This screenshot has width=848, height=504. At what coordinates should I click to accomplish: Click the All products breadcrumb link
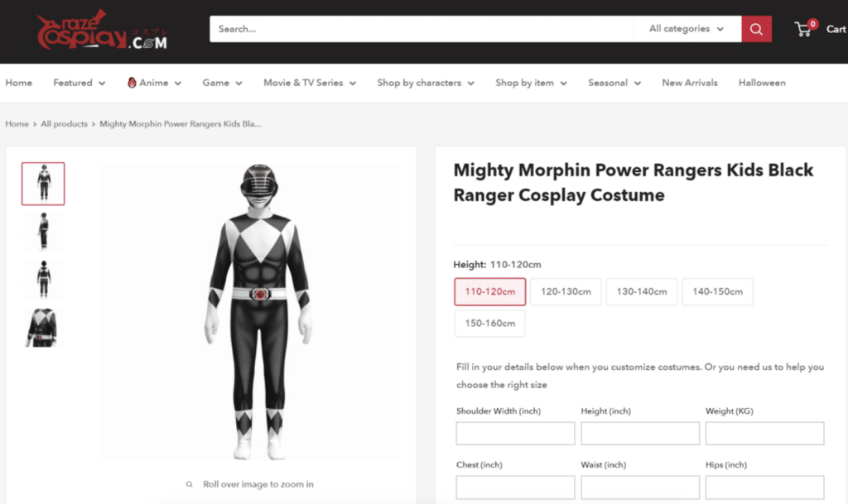coord(64,123)
